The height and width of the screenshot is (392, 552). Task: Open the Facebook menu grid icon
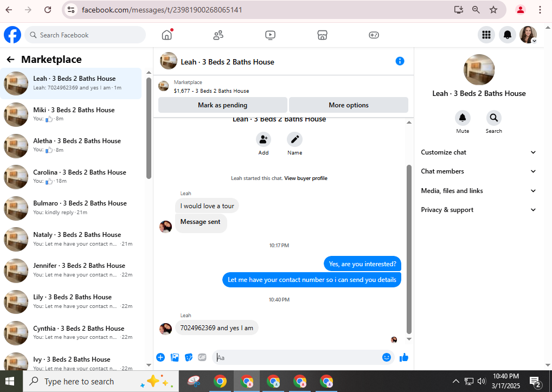click(486, 35)
